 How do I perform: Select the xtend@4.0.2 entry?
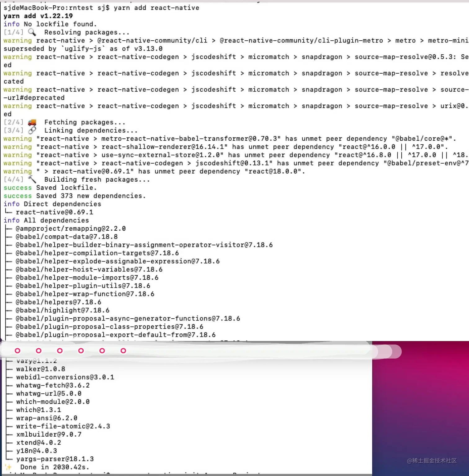point(39,442)
